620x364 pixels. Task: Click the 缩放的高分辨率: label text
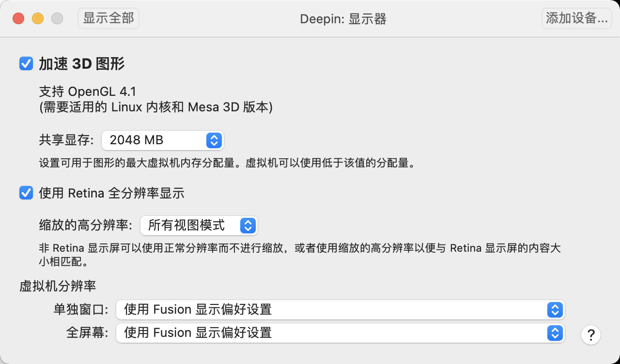click(86, 225)
